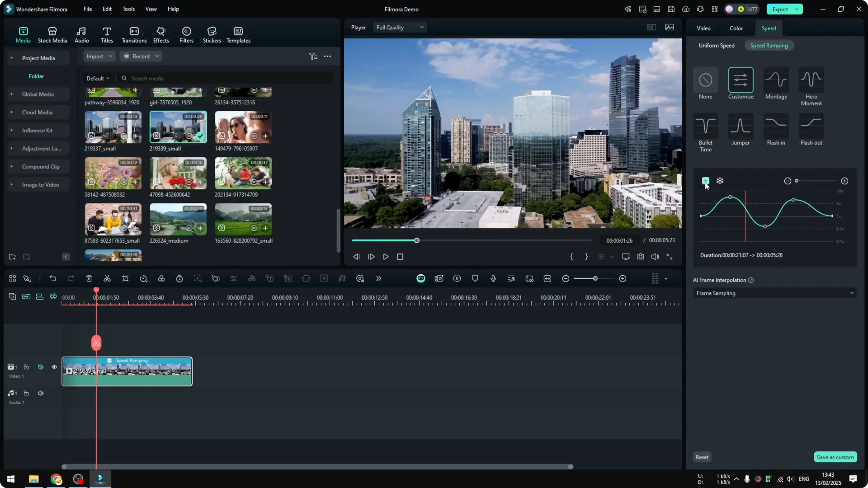Image resolution: width=868 pixels, height=488 pixels.
Task: Open the Stickers panel
Action: pyautogui.click(x=212, y=34)
